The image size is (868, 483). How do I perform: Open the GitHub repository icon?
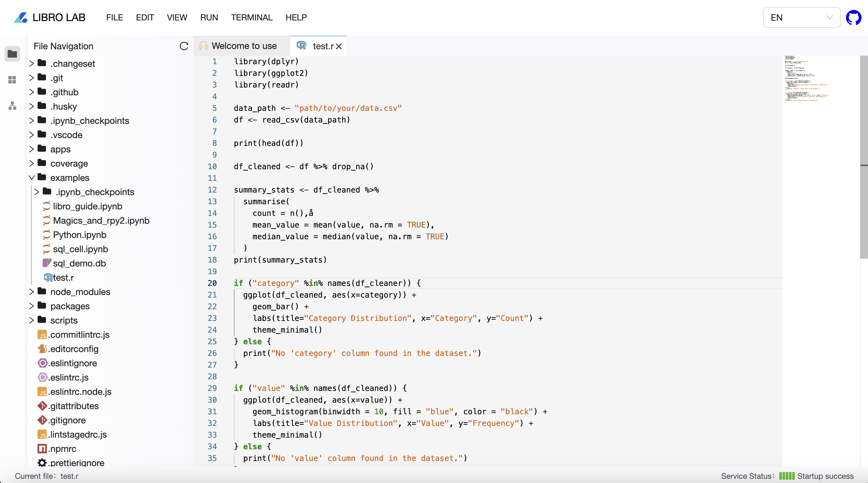[853, 18]
